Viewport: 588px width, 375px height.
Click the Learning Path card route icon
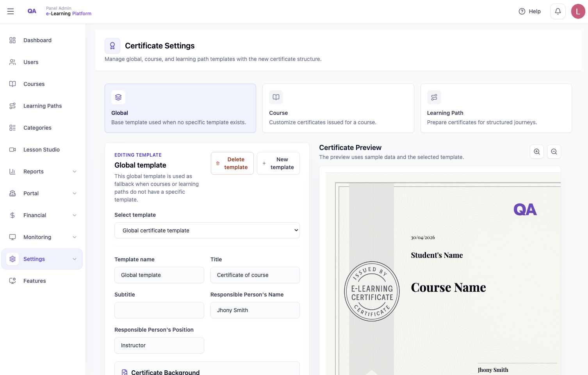(434, 97)
